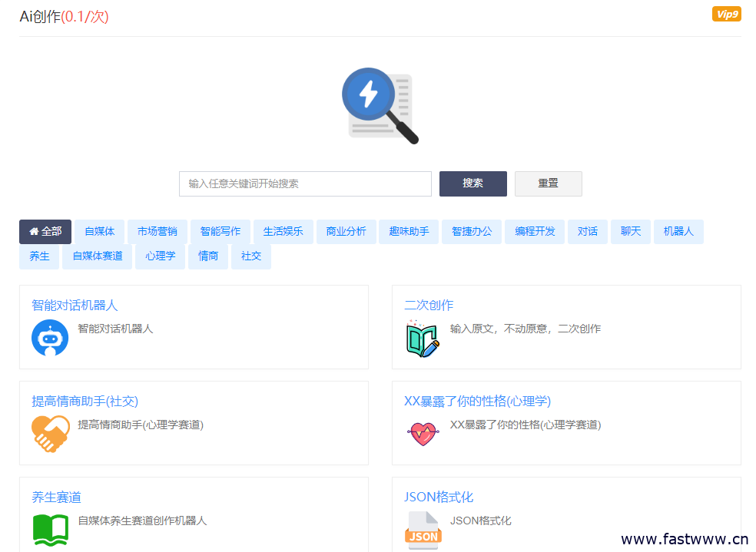This screenshot has width=756, height=552.
Task: Click the 搜索 search button
Action: [472, 183]
